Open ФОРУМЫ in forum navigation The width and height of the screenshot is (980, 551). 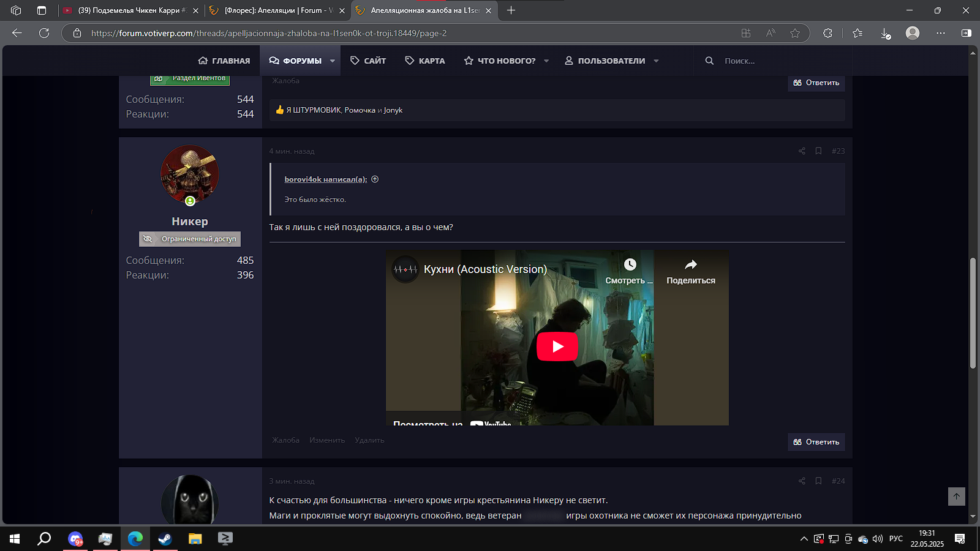coord(295,61)
